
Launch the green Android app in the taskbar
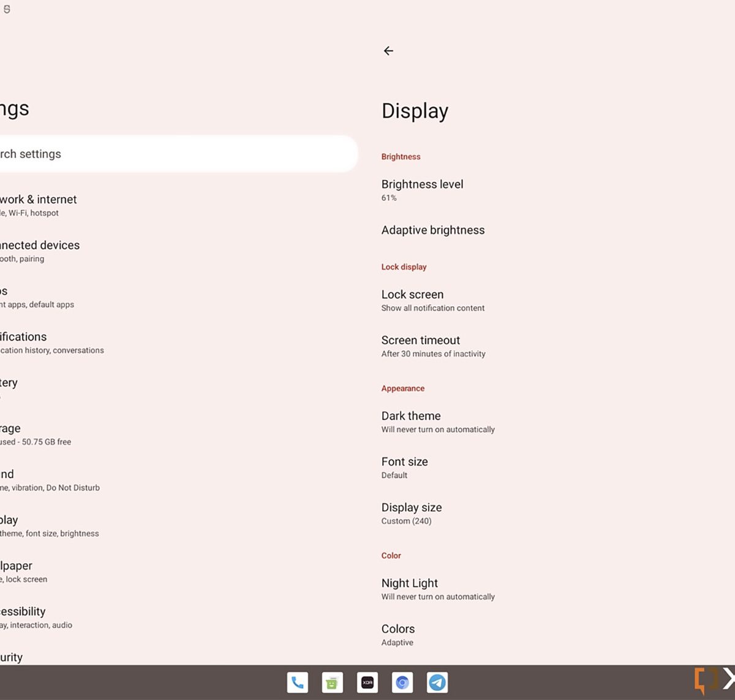pos(333,682)
